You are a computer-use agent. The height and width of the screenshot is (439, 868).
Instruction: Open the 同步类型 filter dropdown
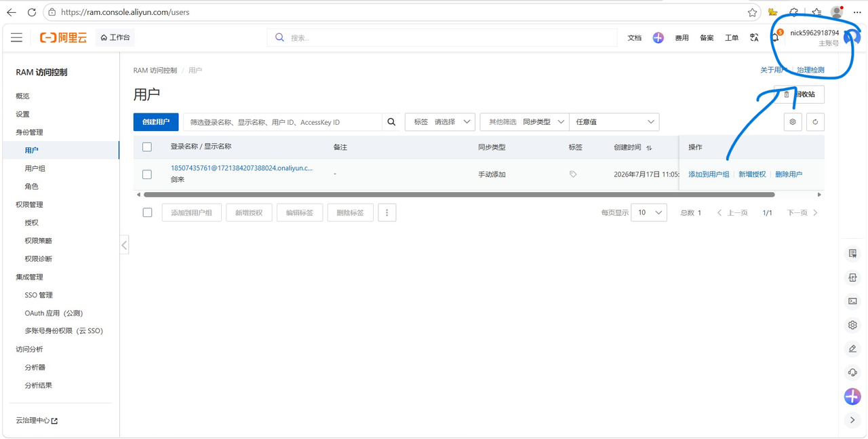pos(524,122)
